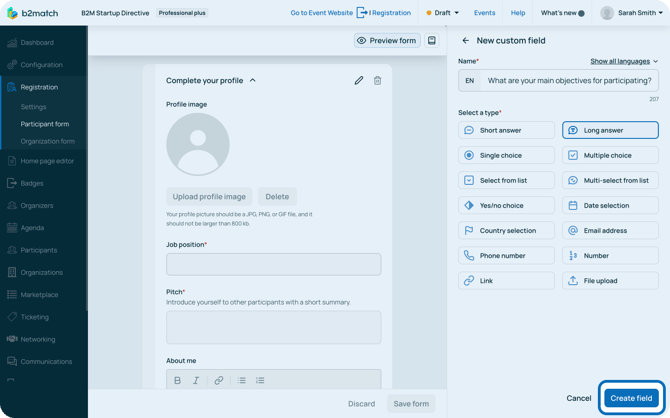Select the Email address field type
The height and width of the screenshot is (418, 670).
pos(610,230)
